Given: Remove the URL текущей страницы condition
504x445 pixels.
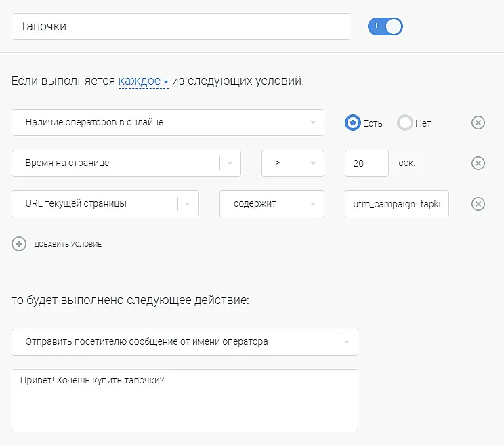Looking at the screenshot, I should click(478, 204).
